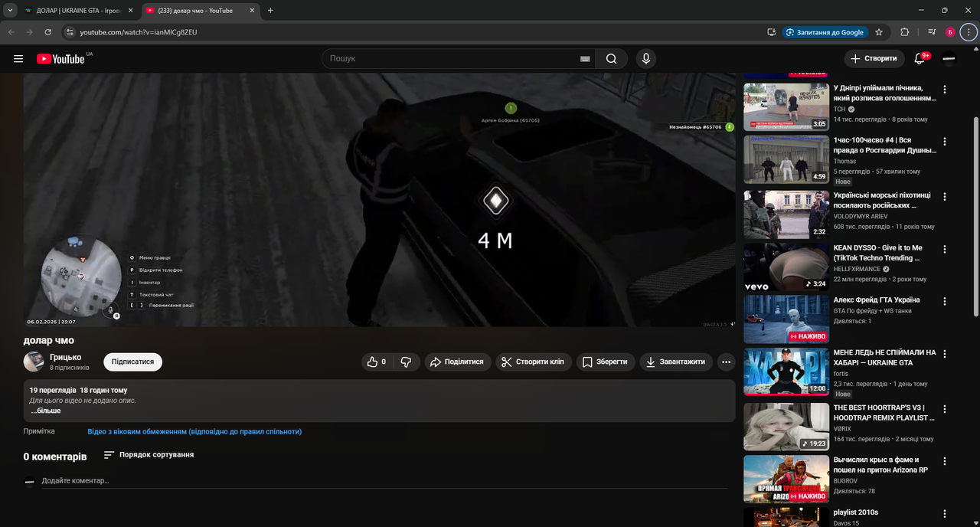Open comment sort order dropdown
The width and height of the screenshot is (980, 527).
click(149, 455)
